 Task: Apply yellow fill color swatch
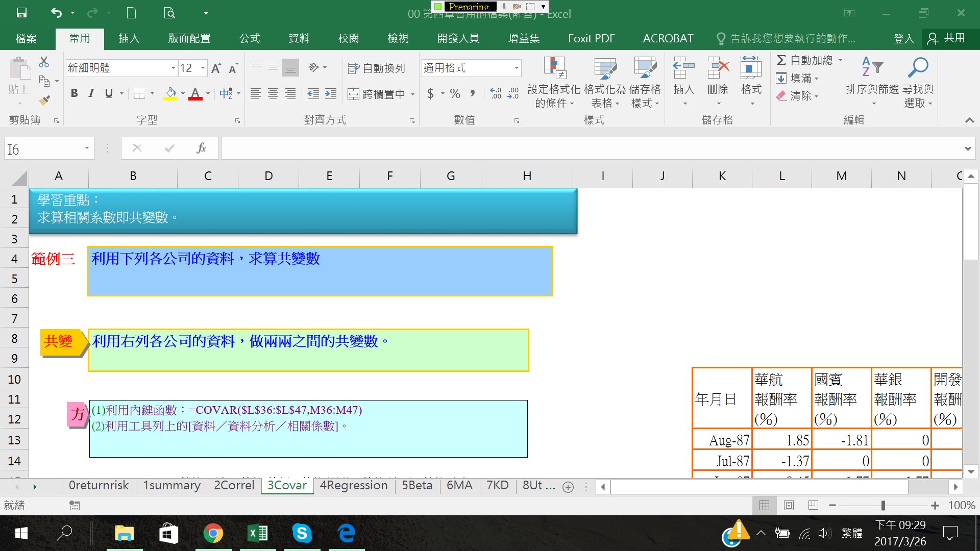(170, 93)
